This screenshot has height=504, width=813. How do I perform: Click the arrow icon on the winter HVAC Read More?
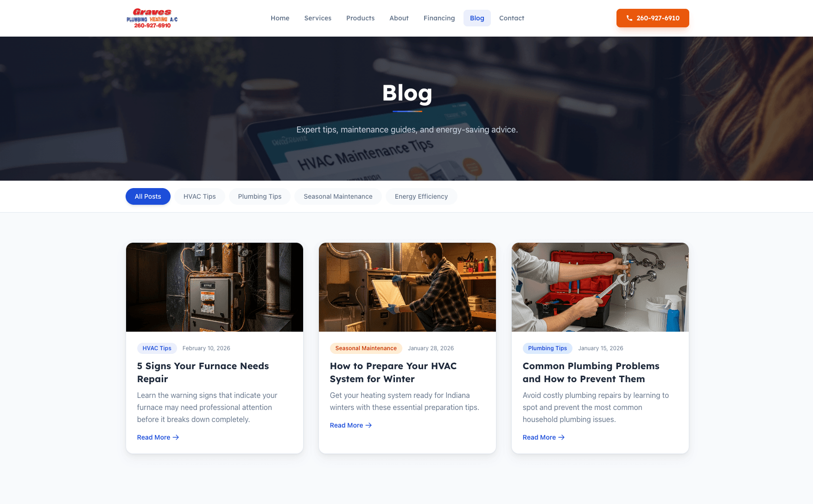368,425
